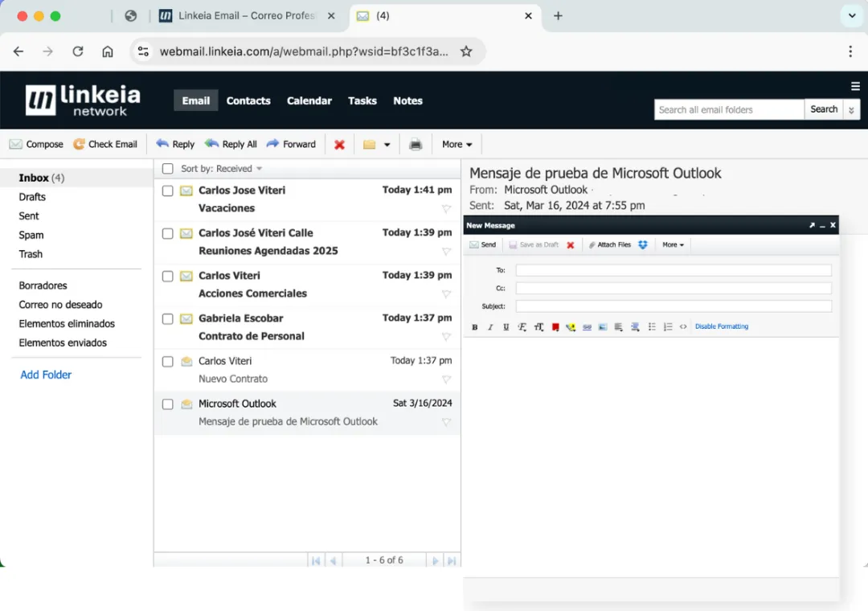Check the Vacaciones email checkbox

(x=168, y=191)
